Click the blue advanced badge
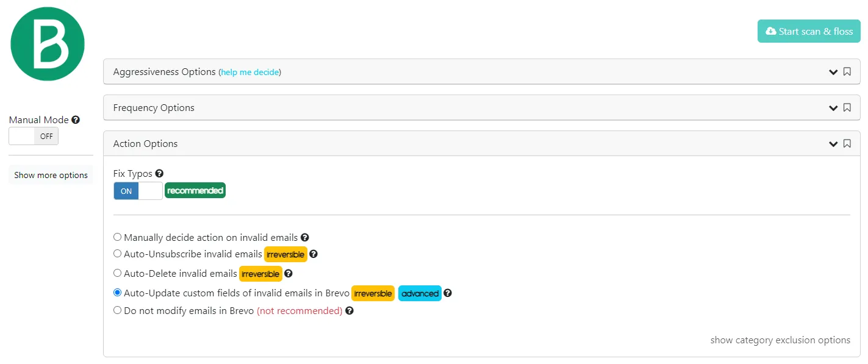The image size is (868, 364). click(x=420, y=293)
